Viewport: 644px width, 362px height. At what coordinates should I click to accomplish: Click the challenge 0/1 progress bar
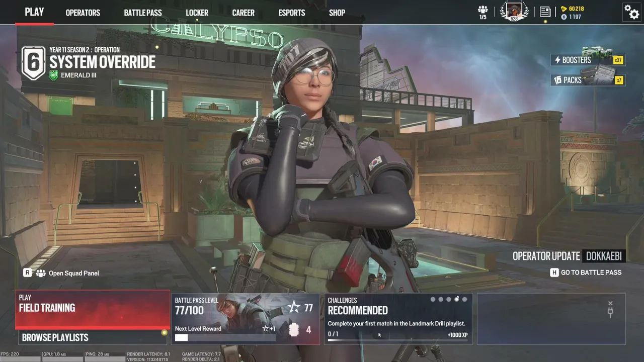[x=398, y=340]
